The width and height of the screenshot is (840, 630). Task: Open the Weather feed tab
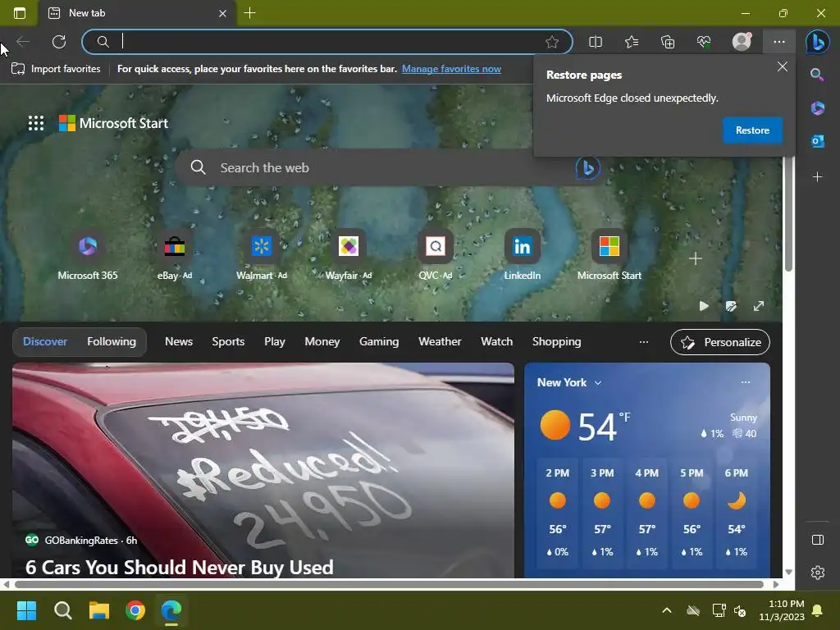point(440,342)
